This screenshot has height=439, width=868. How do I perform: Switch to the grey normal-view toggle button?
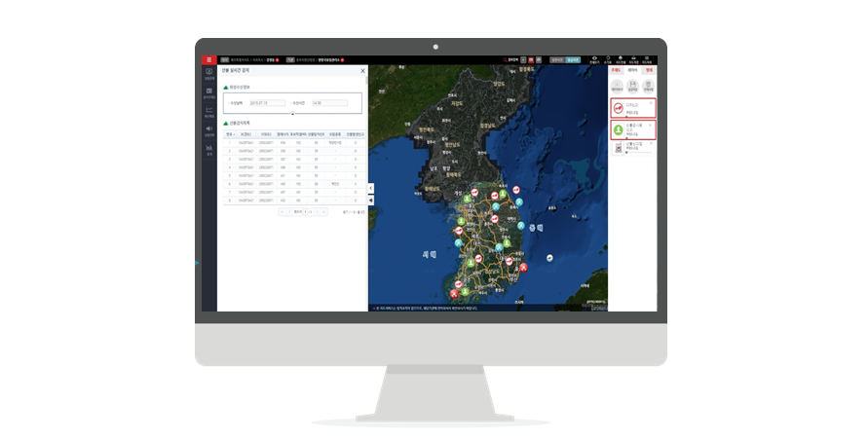557,59
